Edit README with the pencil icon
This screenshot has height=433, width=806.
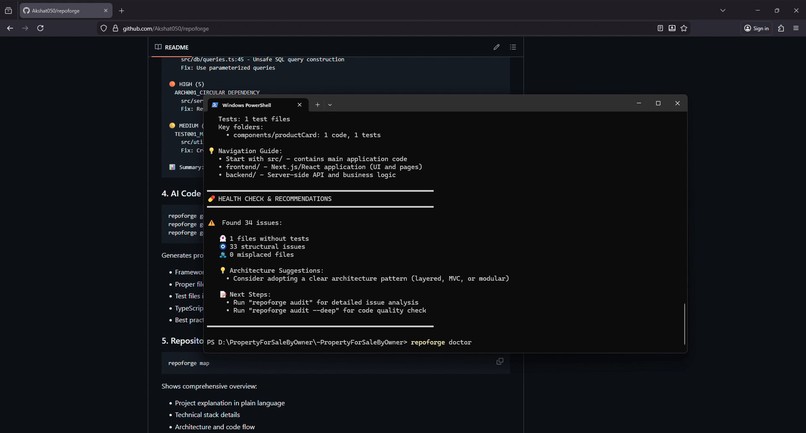click(x=497, y=47)
